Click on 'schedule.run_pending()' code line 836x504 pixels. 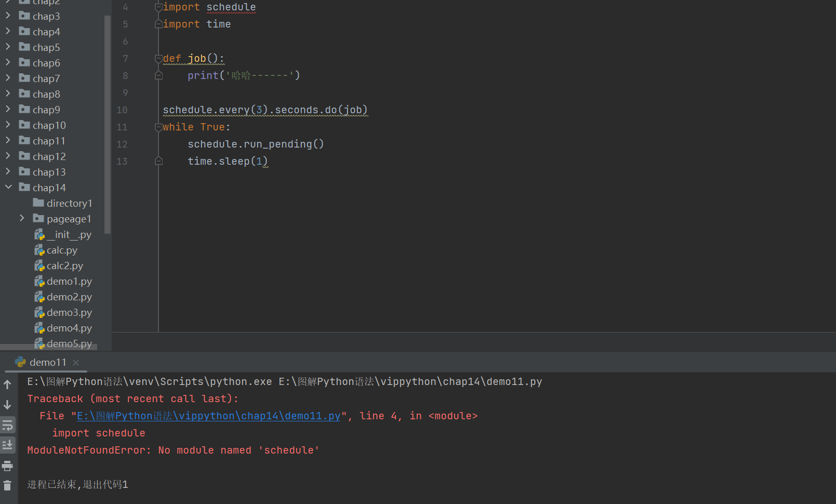256,144
